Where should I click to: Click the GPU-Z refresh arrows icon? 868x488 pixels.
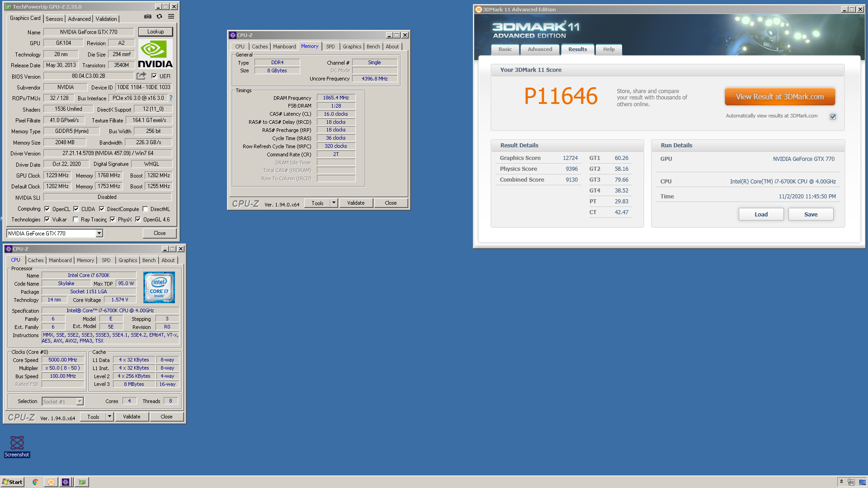159,17
